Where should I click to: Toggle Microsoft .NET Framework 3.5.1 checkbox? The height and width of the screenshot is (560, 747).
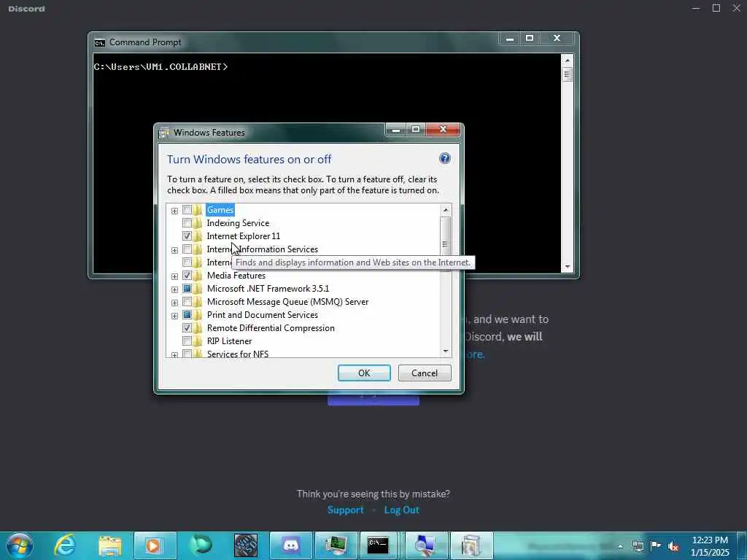(x=187, y=289)
